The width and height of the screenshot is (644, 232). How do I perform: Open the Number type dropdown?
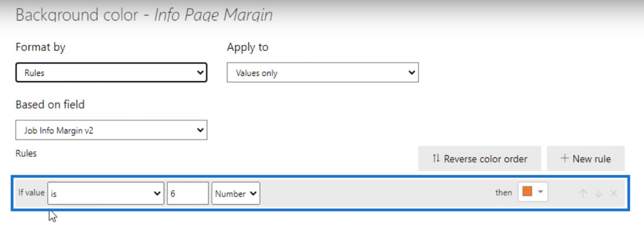(236, 193)
